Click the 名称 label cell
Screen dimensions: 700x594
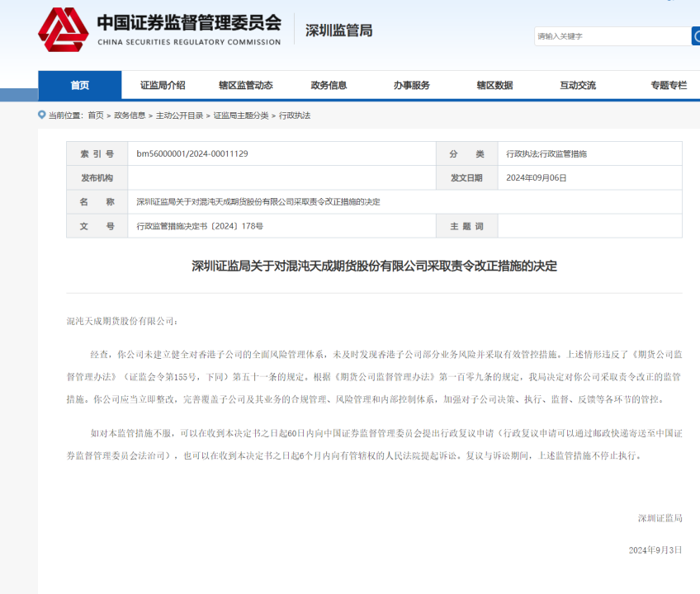[97, 202]
